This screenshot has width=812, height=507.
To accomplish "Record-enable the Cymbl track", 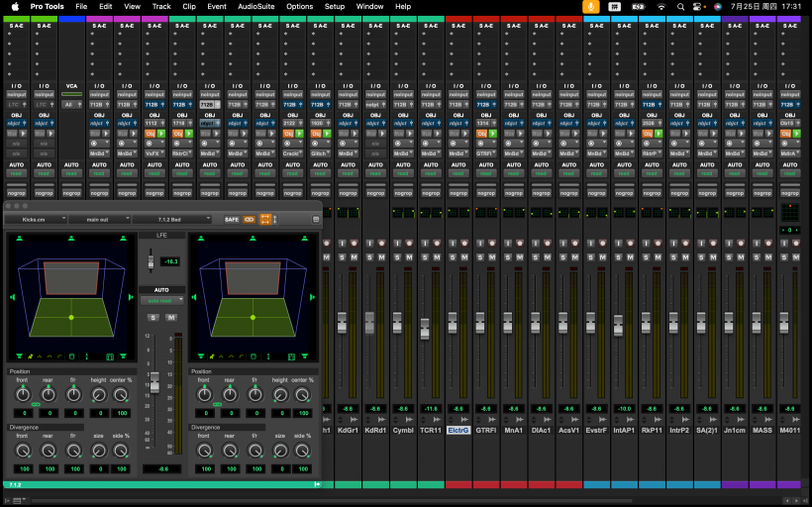I will tap(409, 243).
